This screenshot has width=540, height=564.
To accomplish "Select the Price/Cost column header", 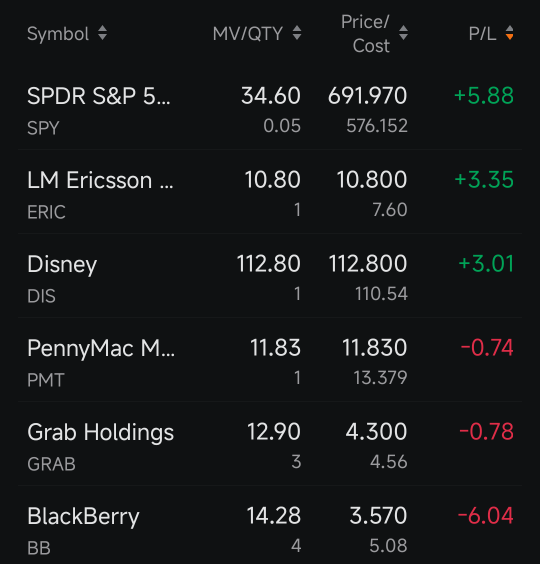I will pyautogui.click(x=365, y=34).
